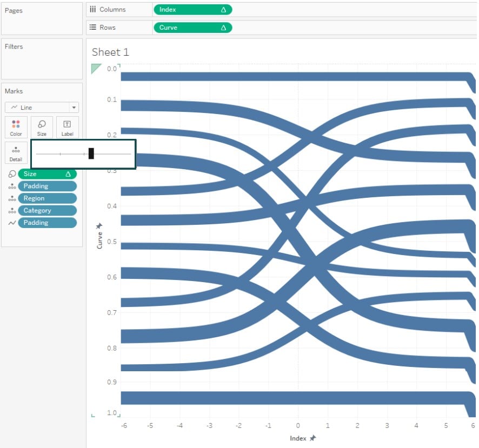Open the mark type Line dropdown
The height and width of the screenshot is (448, 479).
tap(42, 108)
